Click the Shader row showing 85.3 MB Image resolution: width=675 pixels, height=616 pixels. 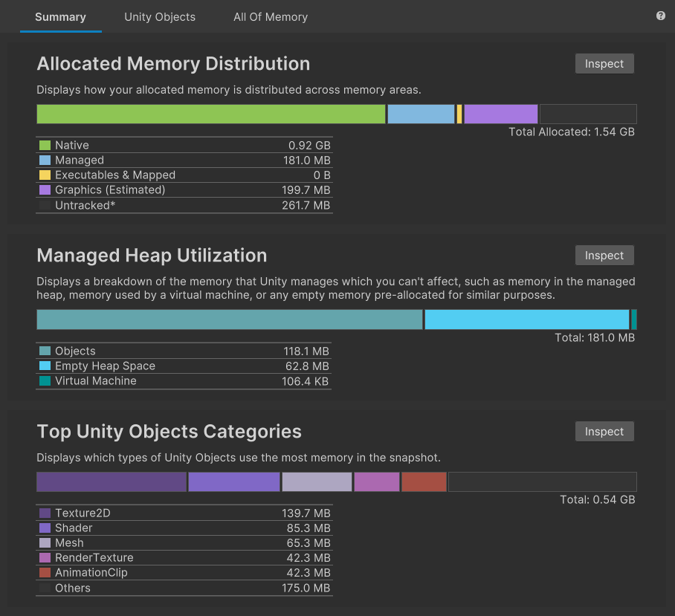[x=184, y=528]
